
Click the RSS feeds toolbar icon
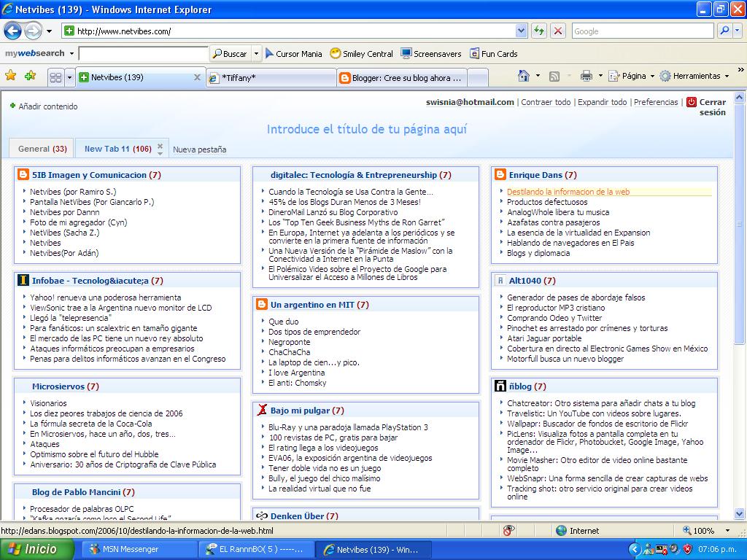(x=554, y=76)
